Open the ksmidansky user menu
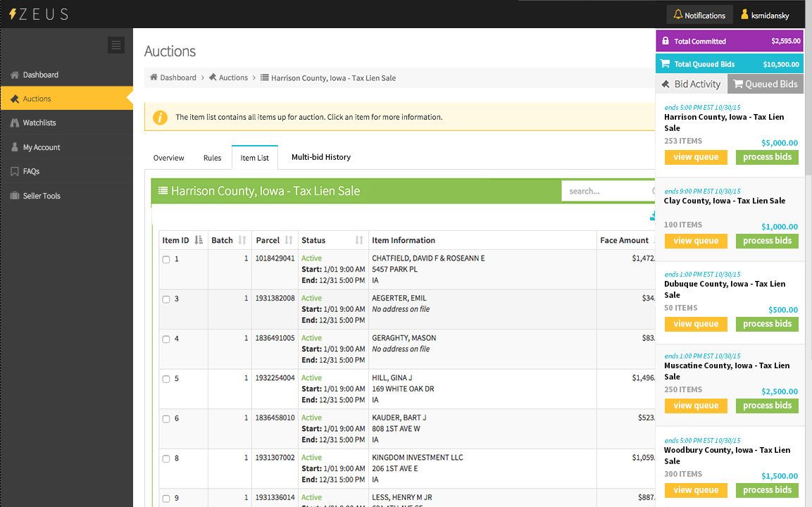This screenshot has height=507, width=812. (x=765, y=15)
